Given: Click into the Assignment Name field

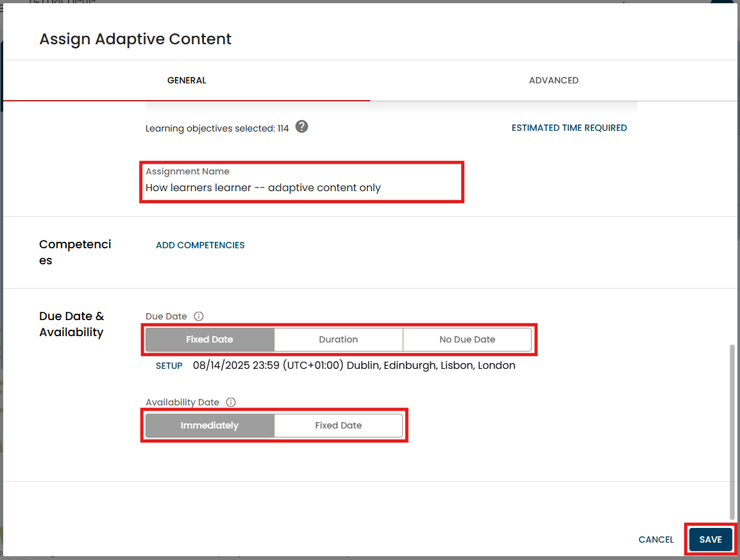Looking at the screenshot, I should pyautogui.click(x=301, y=188).
